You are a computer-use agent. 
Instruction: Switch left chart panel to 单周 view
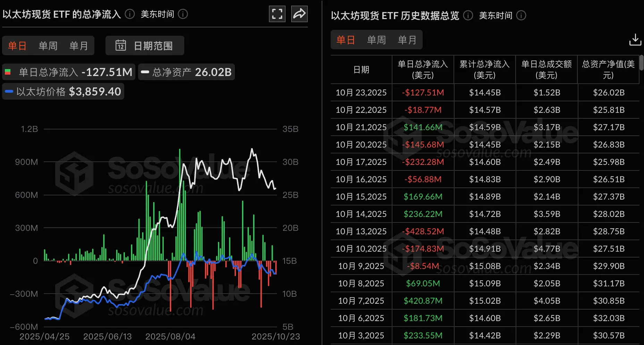[x=48, y=45]
